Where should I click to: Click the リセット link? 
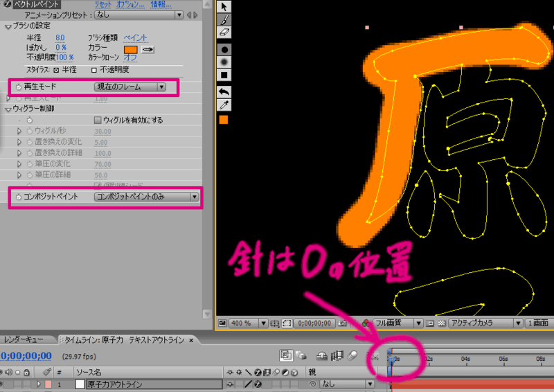point(102,5)
